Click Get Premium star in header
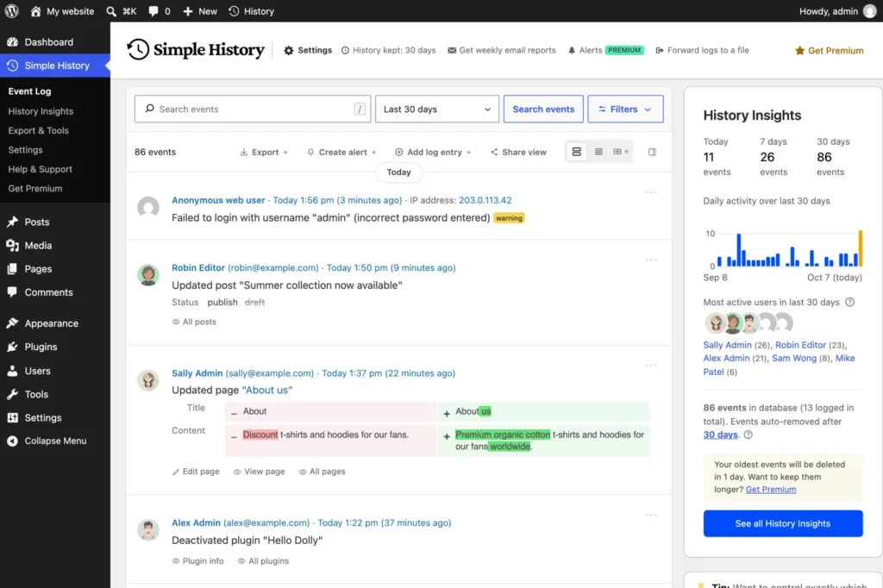 tap(829, 51)
